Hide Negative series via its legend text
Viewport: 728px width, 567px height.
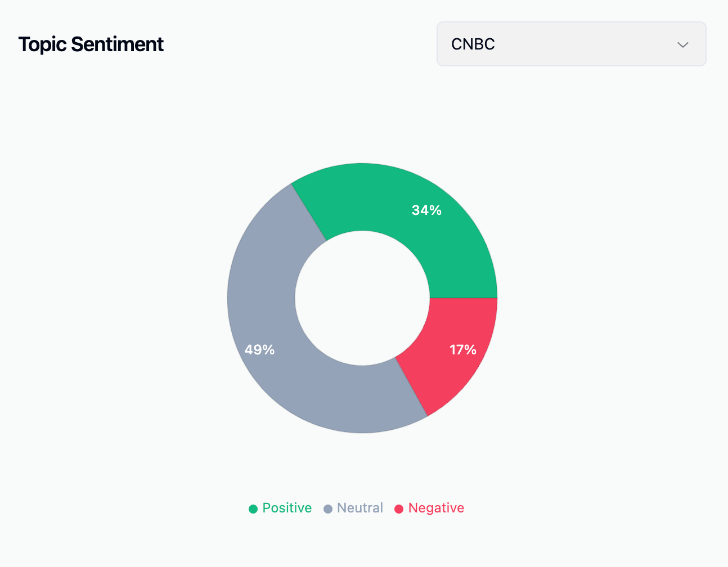(436, 508)
